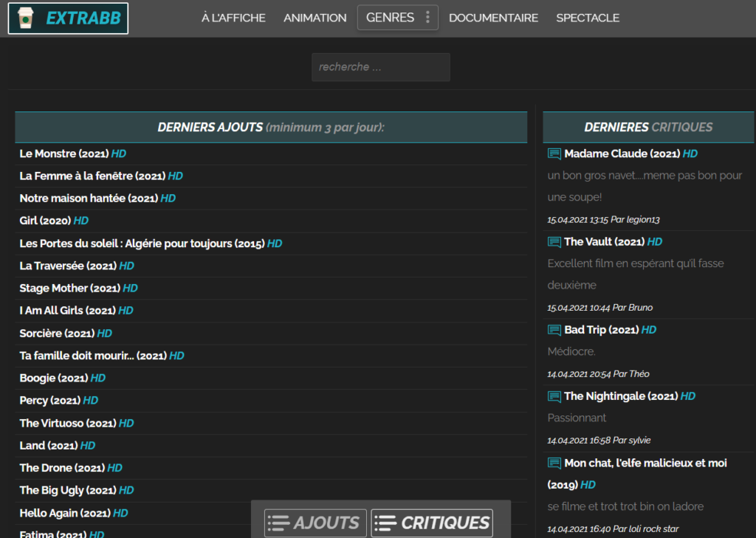Viewport: 756px width, 538px height.
Task: Open Percy (2021)
Action: tap(59, 401)
